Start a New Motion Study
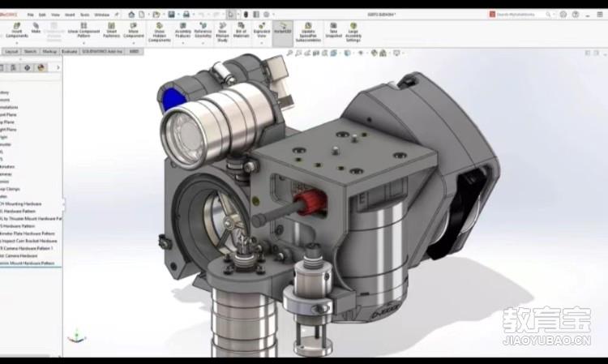This screenshot has width=608, height=364. pyautogui.click(x=222, y=32)
